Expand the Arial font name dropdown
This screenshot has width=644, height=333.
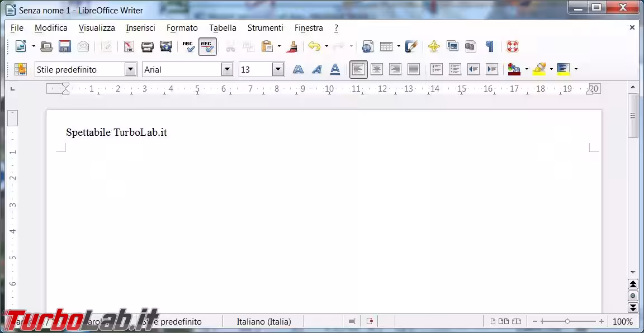click(227, 69)
